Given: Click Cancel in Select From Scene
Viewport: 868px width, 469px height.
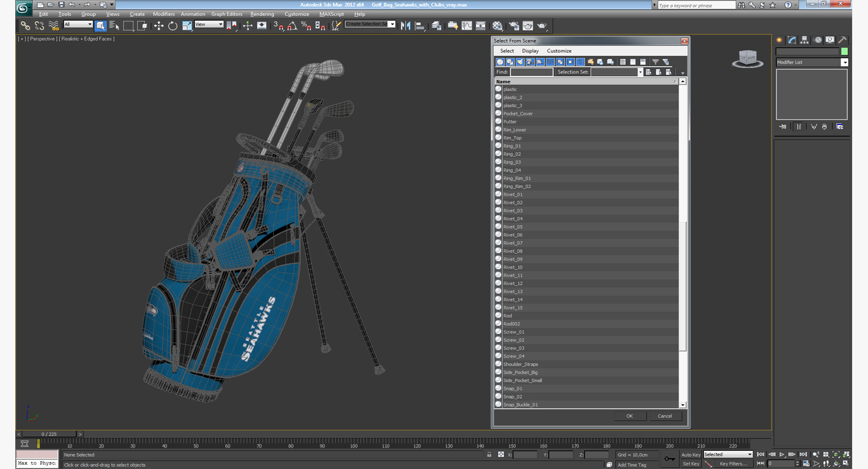Looking at the screenshot, I should click(664, 416).
